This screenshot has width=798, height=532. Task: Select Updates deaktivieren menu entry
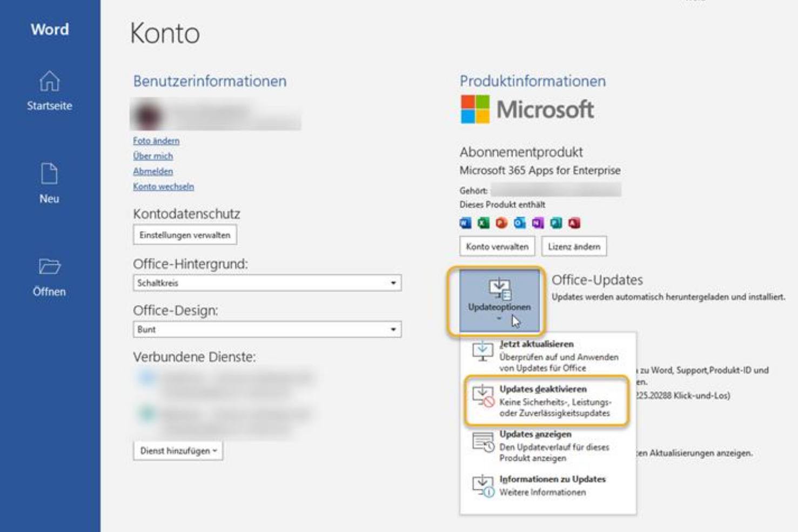click(548, 401)
